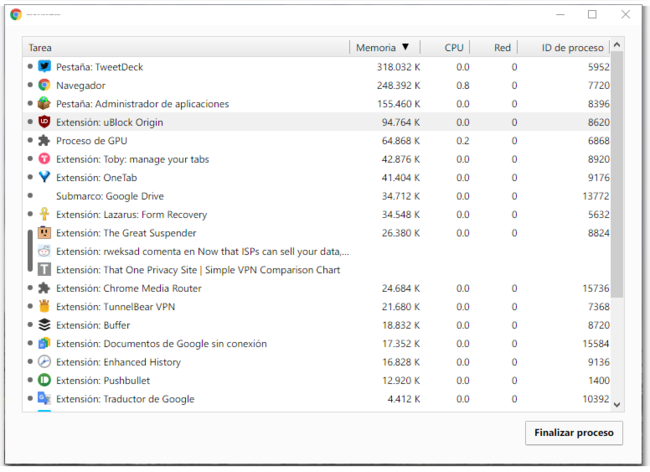Click the Buffer stacked layers icon
Viewport: 650px width, 472px height.
click(x=44, y=325)
